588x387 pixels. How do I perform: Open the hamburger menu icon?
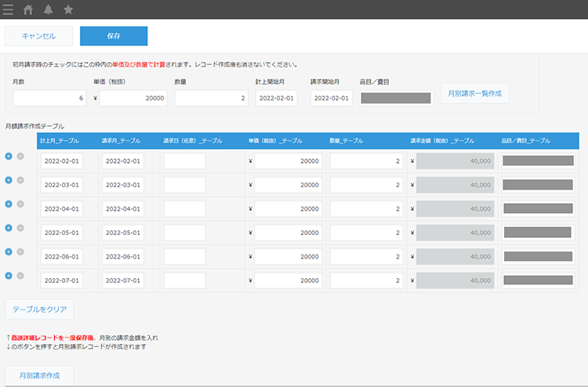pyautogui.click(x=8, y=9)
